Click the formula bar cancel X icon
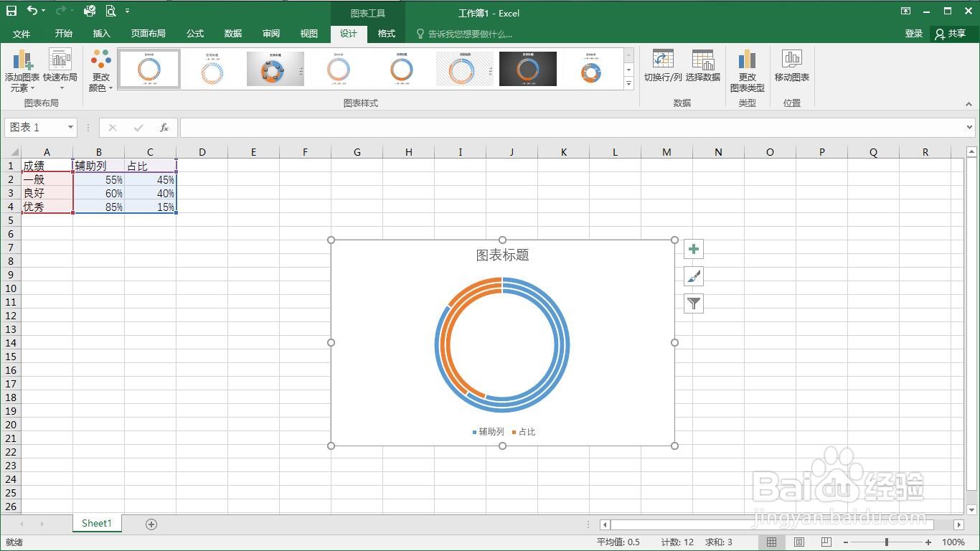Viewport: 980px width, 551px height. (113, 128)
